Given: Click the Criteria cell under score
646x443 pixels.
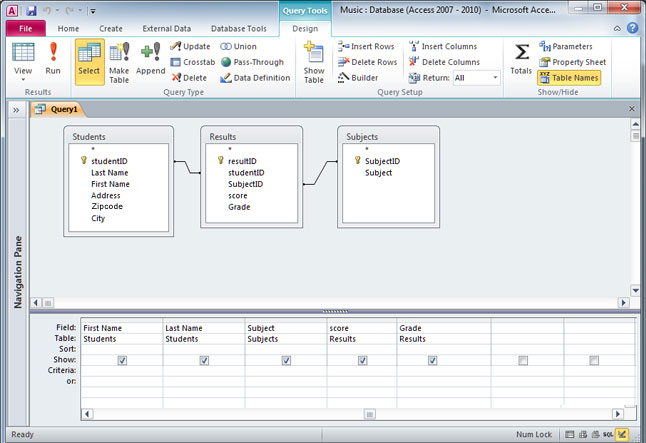Looking at the screenshot, I should pos(362,370).
